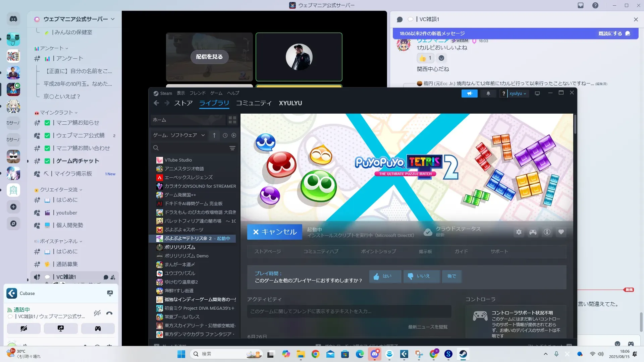Open controller layout icon in game header
Image resolution: width=644 pixels, height=362 pixels.
click(x=533, y=232)
